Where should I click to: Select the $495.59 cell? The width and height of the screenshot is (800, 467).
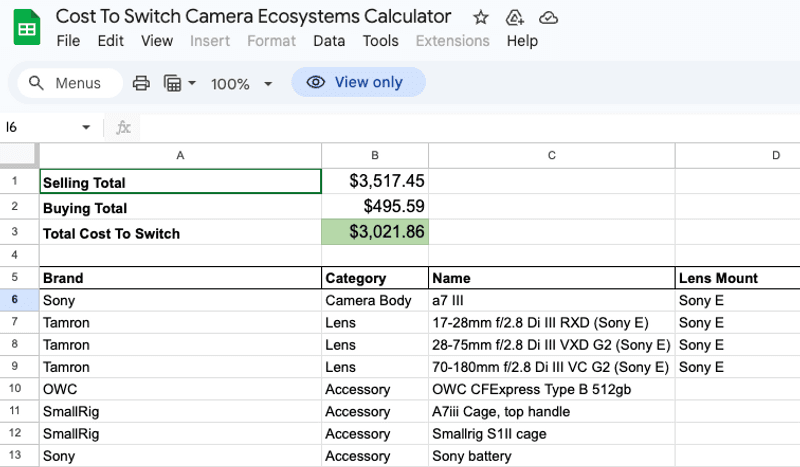coord(375,207)
